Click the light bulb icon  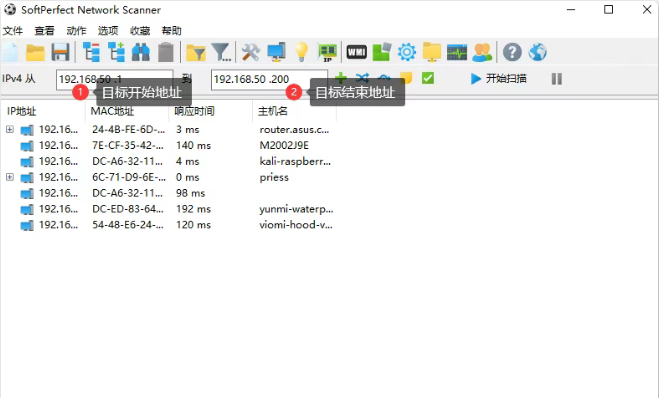(x=301, y=52)
